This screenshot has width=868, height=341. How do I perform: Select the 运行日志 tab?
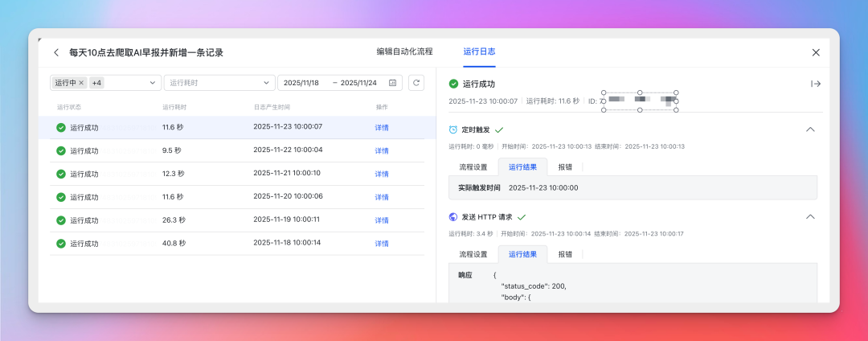(x=479, y=51)
